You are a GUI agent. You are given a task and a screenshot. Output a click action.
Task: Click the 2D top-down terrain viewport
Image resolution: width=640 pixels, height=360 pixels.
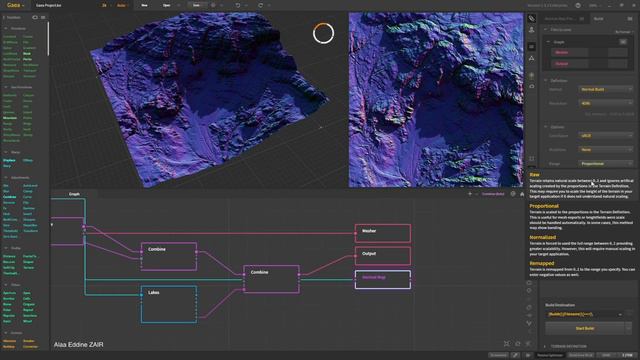point(436,100)
